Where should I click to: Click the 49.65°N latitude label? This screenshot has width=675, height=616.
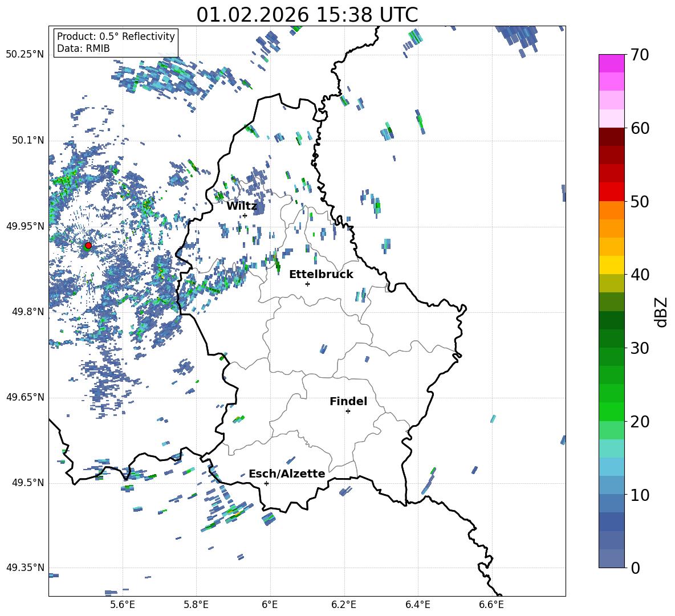click(x=25, y=397)
